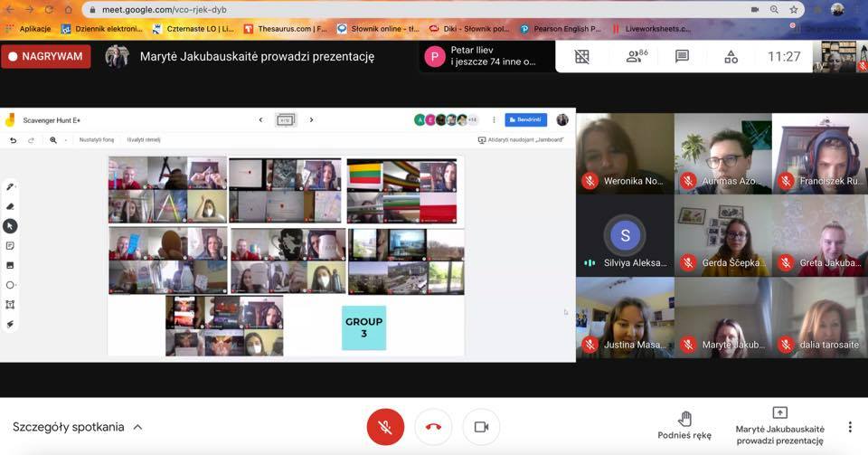Viewport: 868px width, 455px height.
Task: Open the Thesaurus.com bookmark
Action: pos(283,29)
